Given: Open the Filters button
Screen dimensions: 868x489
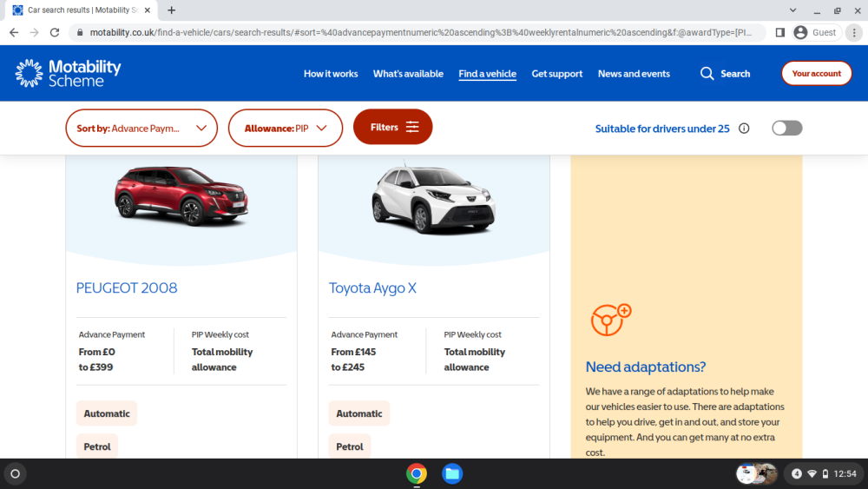Looking at the screenshot, I should click(x=392, y=127).
